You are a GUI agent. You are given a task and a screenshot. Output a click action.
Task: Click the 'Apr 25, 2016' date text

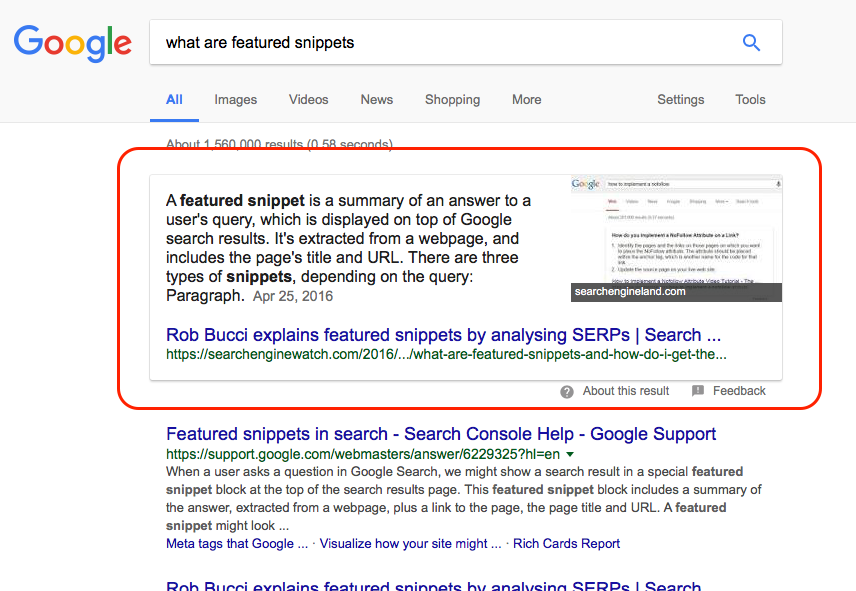[x=293, y=296]
